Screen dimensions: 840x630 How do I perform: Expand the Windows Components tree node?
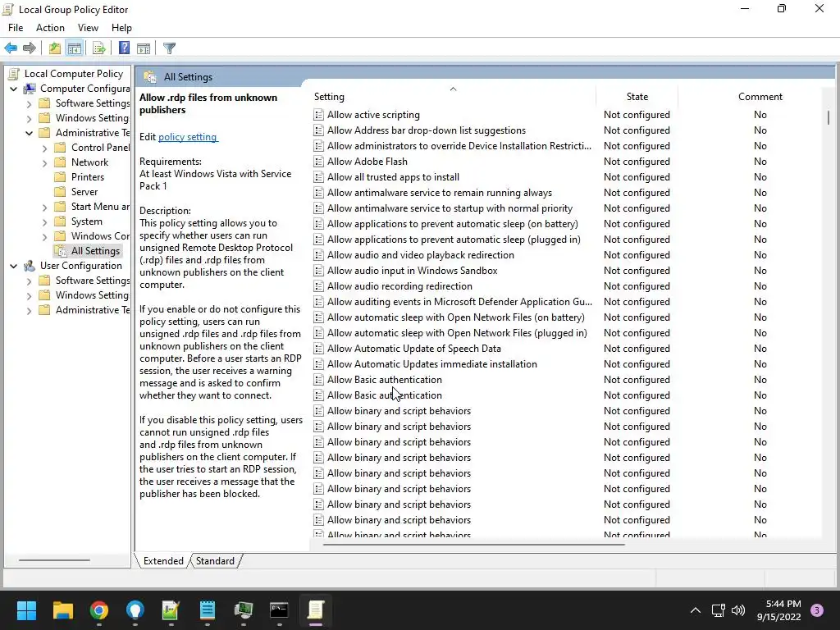pos(44,236)
